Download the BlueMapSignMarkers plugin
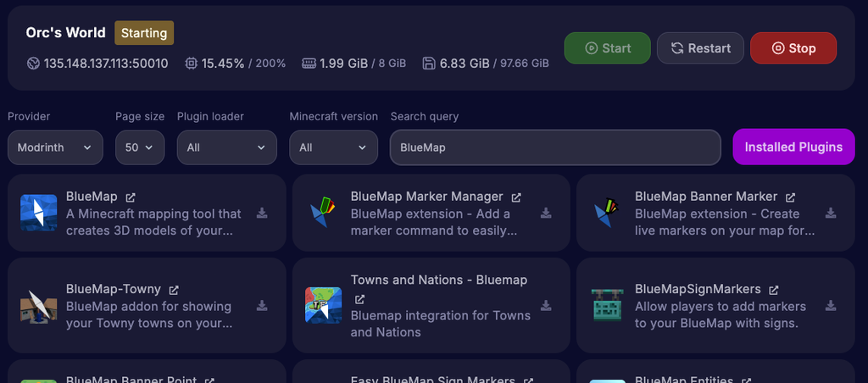Viewport: 868px width, 383px height. 831,306
